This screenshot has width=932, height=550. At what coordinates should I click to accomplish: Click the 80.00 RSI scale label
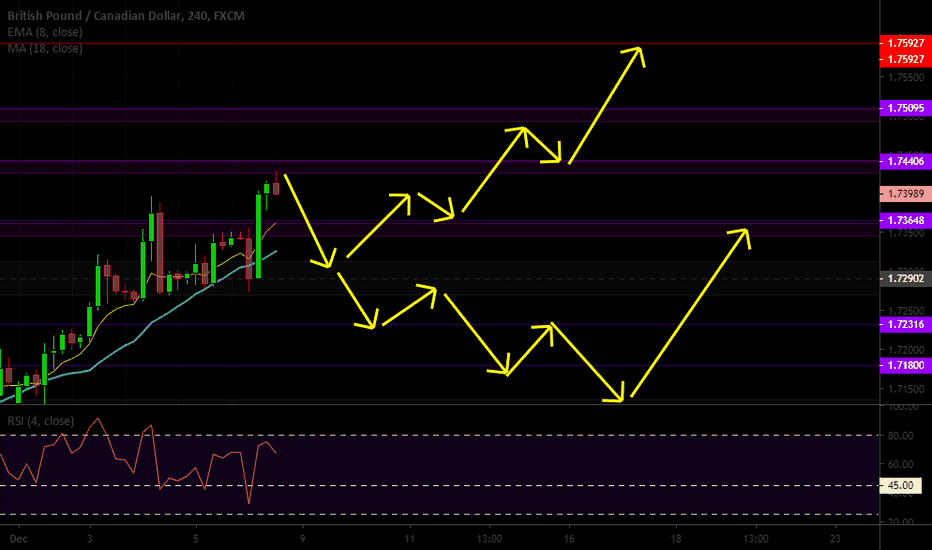click(904, 435)
